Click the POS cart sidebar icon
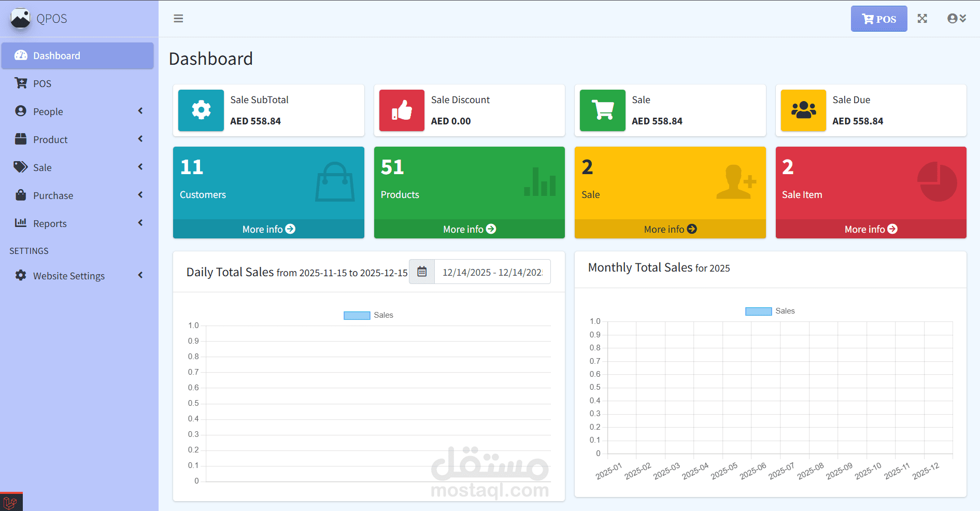Viewport: 980px width, 511px height. [21, 83]
